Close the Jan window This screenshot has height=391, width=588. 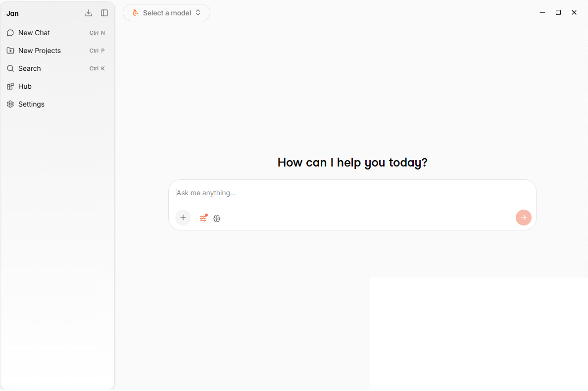coord(574,12)
